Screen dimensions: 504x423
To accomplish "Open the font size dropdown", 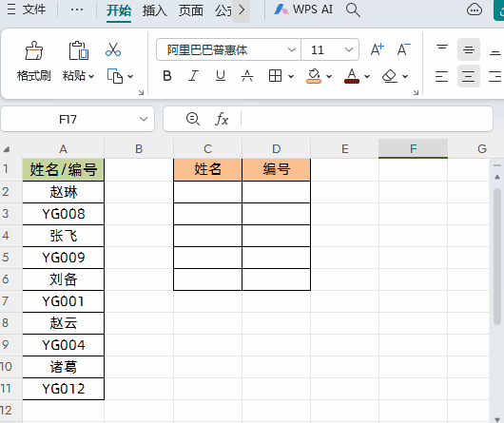I will pos(349,49).
